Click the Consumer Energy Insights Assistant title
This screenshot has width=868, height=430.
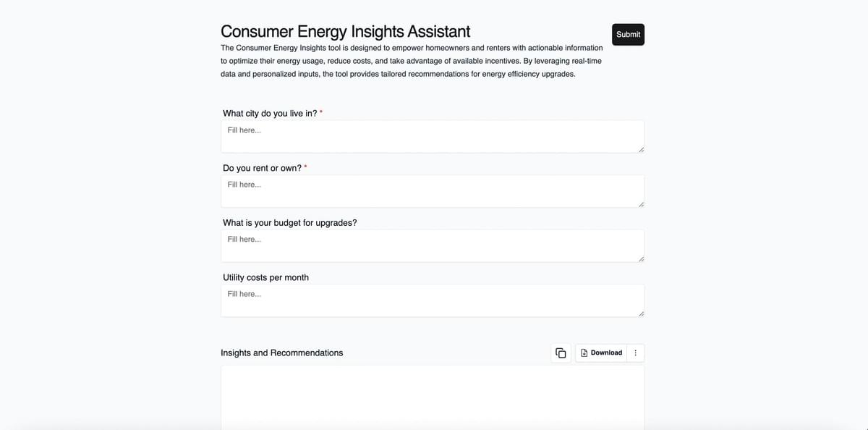click(345, 32)
